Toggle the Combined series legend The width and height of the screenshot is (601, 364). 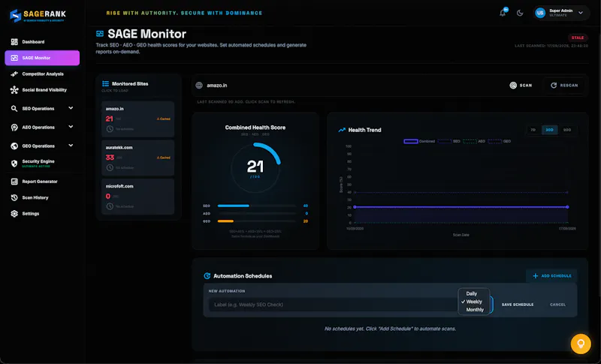coord(419,141)
